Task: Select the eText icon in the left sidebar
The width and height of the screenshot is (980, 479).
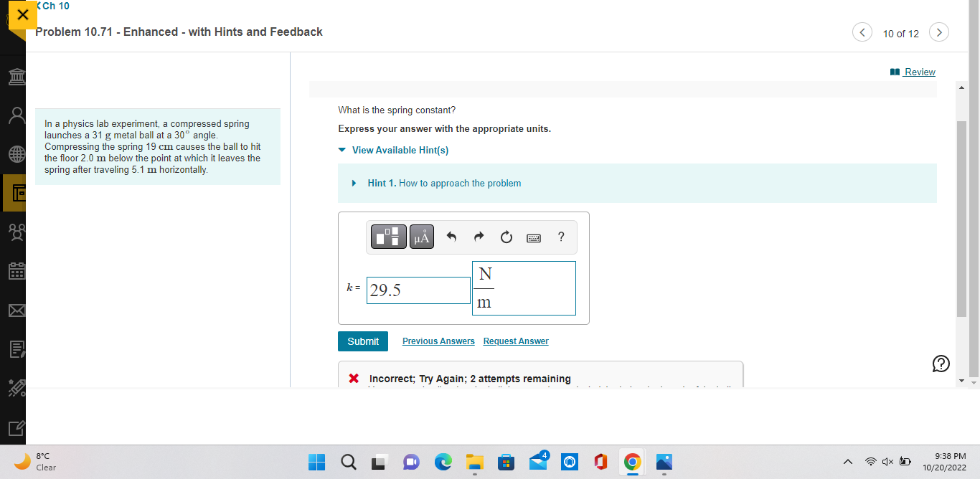Action: coord(16,192)
